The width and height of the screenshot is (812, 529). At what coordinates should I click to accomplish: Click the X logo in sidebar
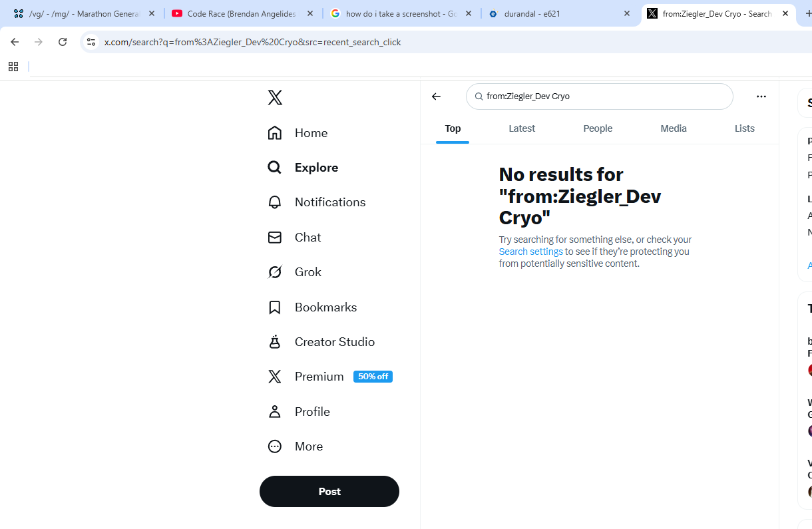[x=275, y=98]
